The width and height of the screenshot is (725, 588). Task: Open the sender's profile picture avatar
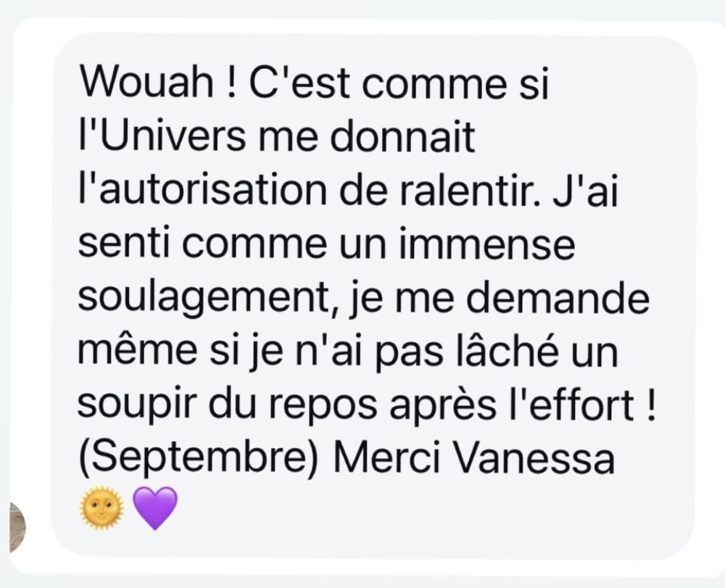pyautogui.click(x=17, y=527)
